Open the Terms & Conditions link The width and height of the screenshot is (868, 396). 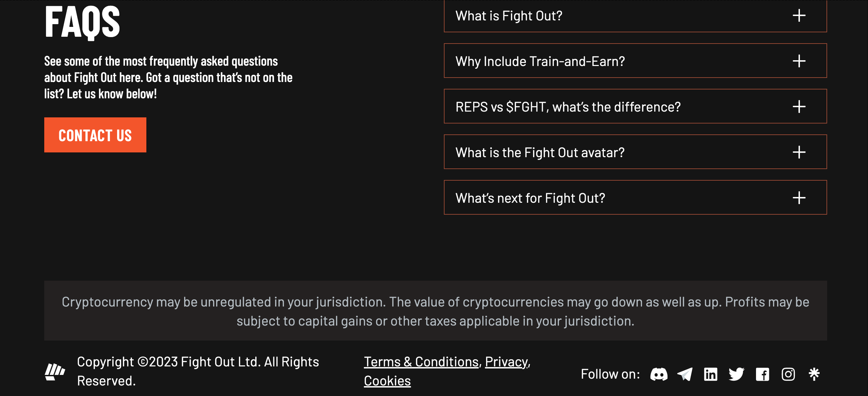tap(421, 362)
